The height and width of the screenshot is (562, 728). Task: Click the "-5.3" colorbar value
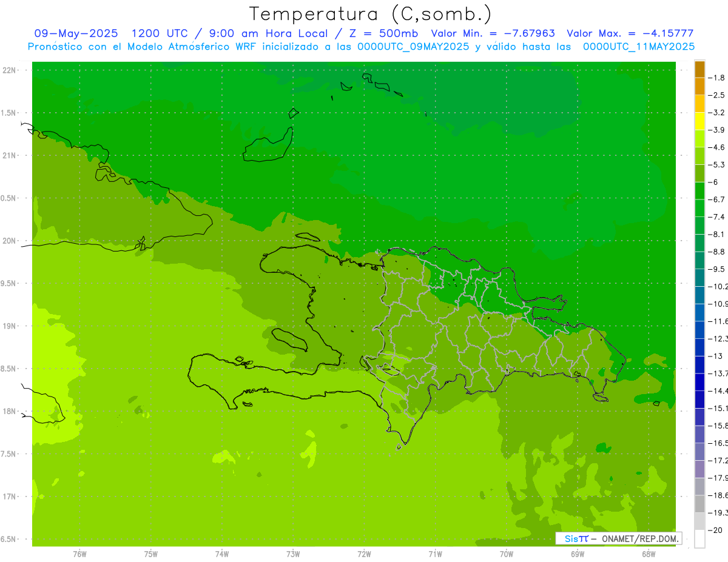coord(716,164)
